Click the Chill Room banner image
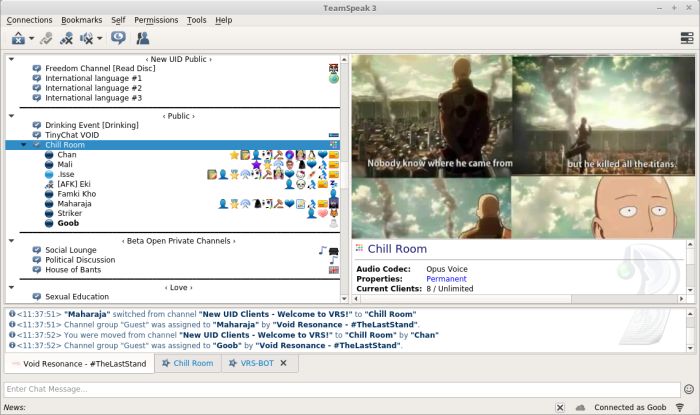Viewport: 700px width, 415px height. click(523, 147)
